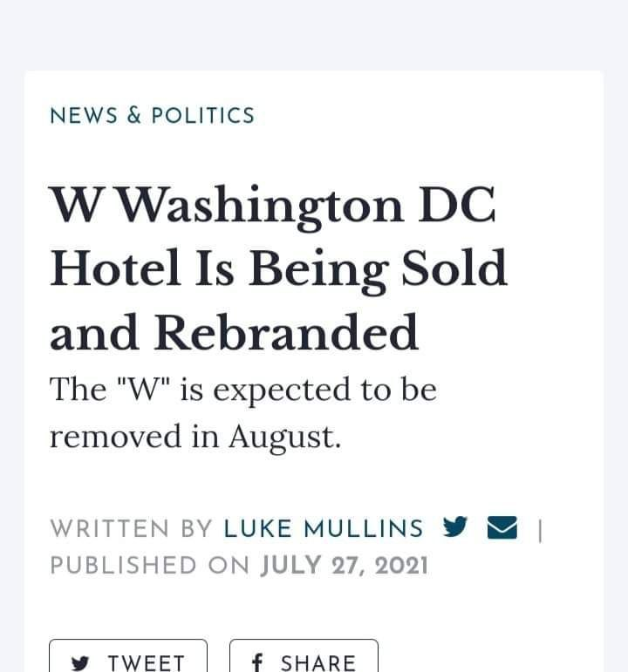
Task: Click the July 27, 2021 publish date
Action: point(345,566)
